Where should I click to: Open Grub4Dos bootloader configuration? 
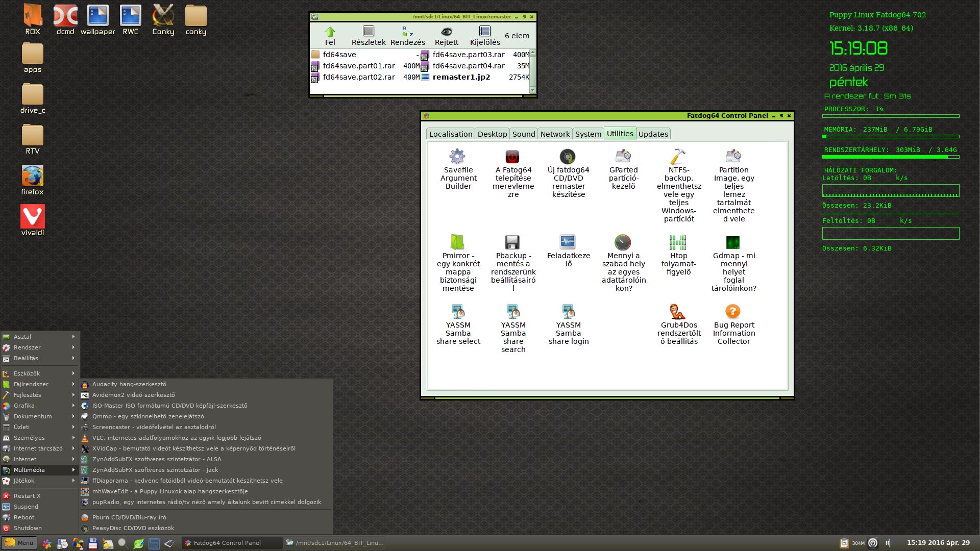[x=678, y=324]
